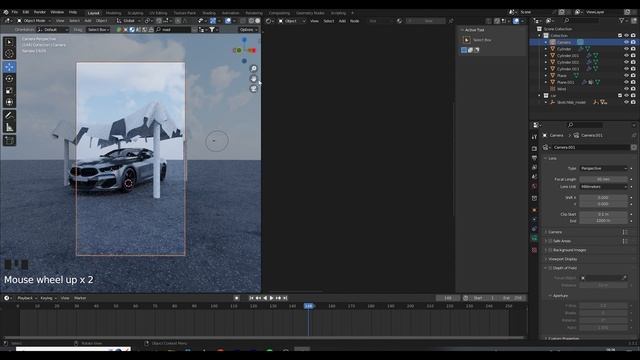Toggle the Depth of Field checkbox
The height and width of the screenshot is (360, 640).
point(550,268)
